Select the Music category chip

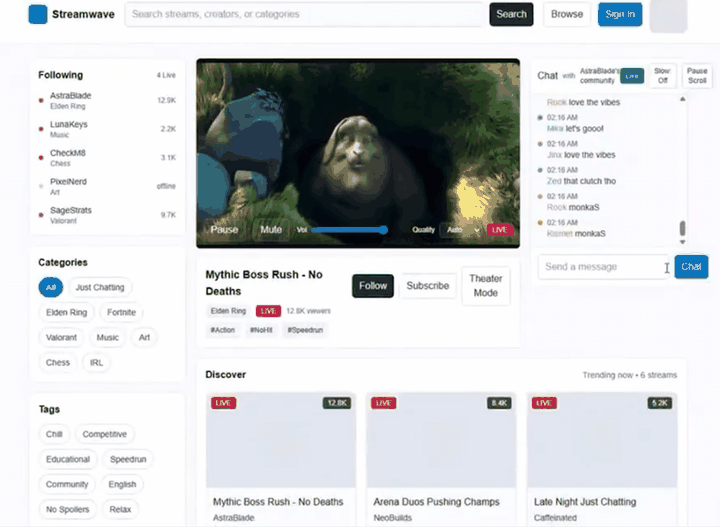point(107,338)
